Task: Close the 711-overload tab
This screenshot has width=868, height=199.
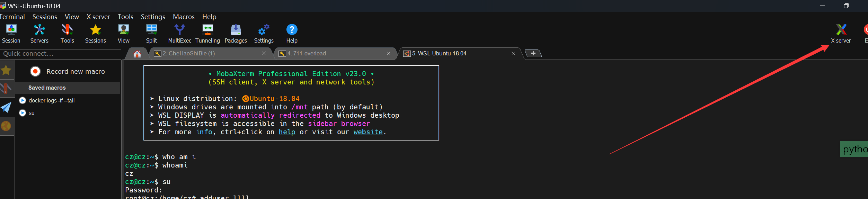Action: coord(389,53)
